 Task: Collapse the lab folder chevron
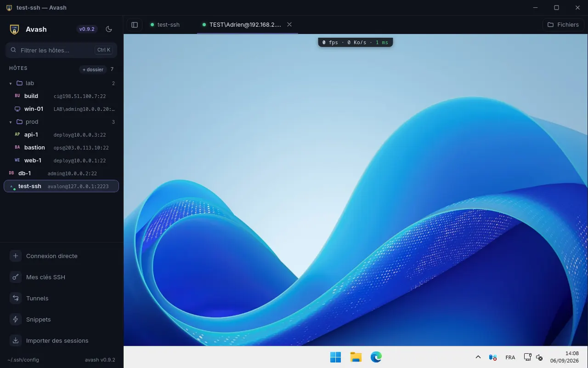(x=11, y=83)
